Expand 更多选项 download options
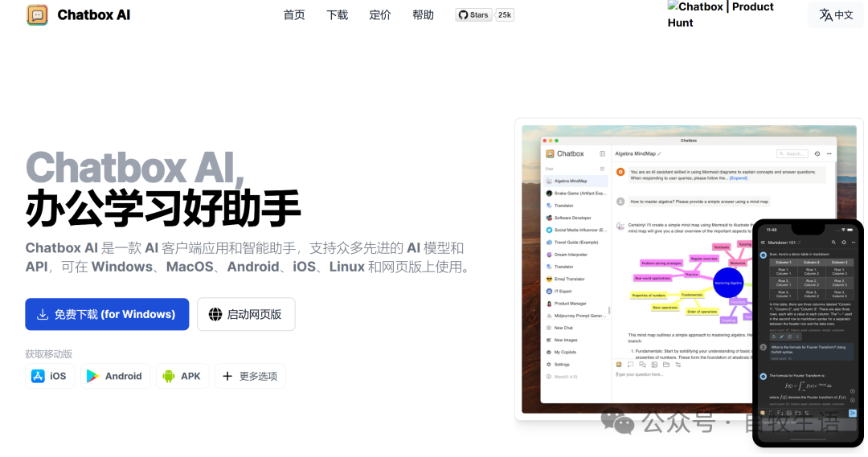Image resolution: width=868 pixels, height=457 pixels. click(250, 376)
